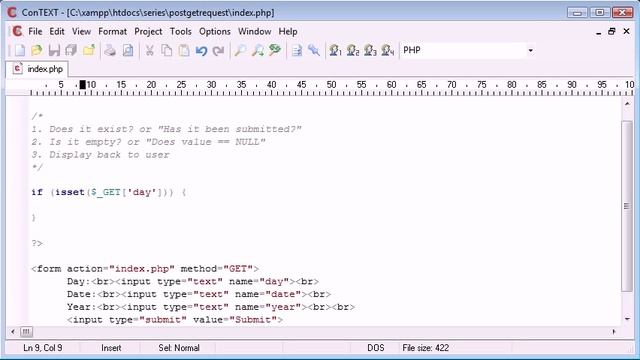This screenshot has height=360, width=640.
Task: Click the name="year" input line
Action: click(211, 307)
